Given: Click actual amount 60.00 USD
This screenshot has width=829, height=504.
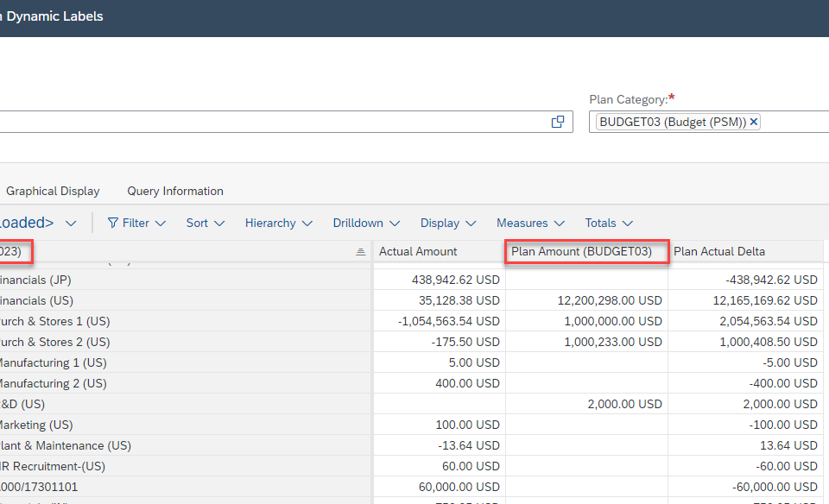Looking at the screenshot, I should 471,467.
